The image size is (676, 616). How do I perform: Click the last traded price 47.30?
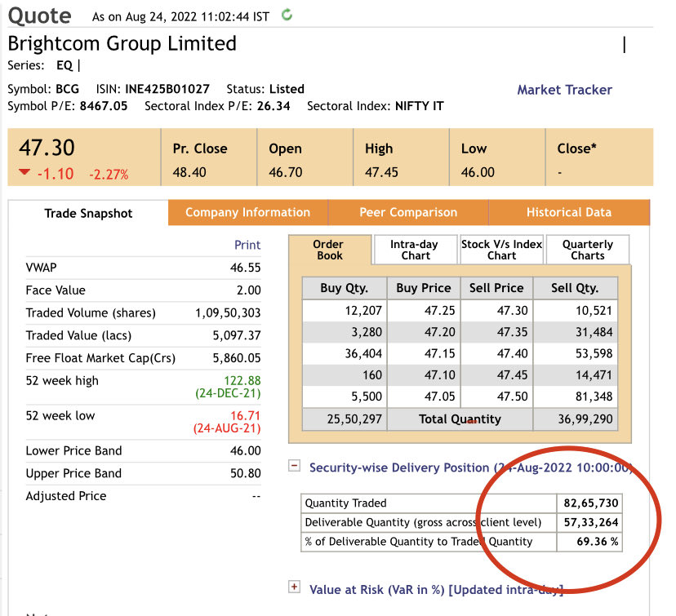[47, 148]
